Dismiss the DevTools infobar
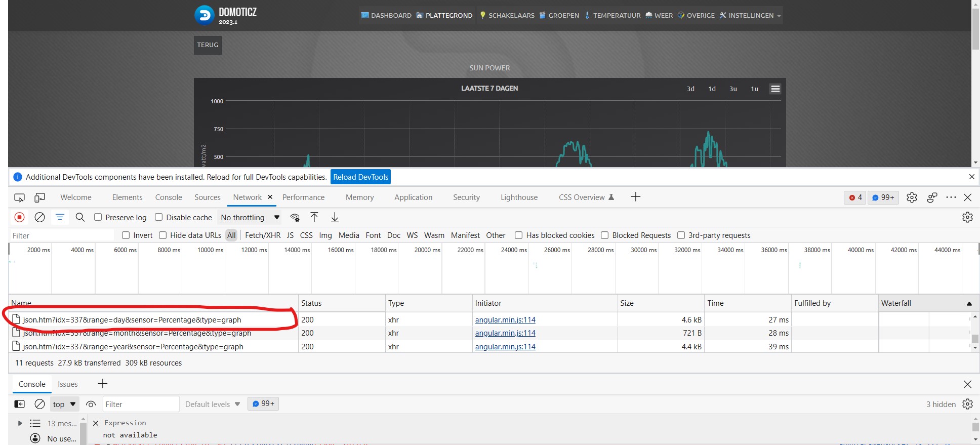The width and height of the screenshot is (980, 445). coord(971,177)
